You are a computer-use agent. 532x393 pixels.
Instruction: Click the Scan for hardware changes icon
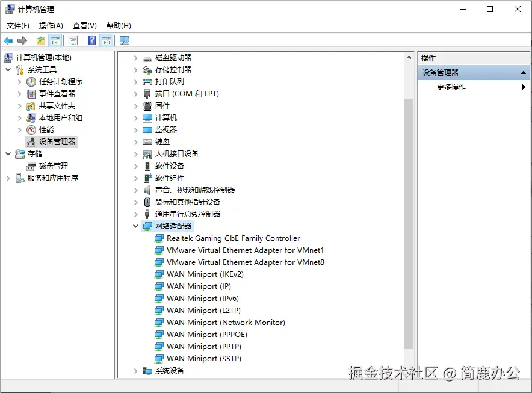click(x=124, y=40)
